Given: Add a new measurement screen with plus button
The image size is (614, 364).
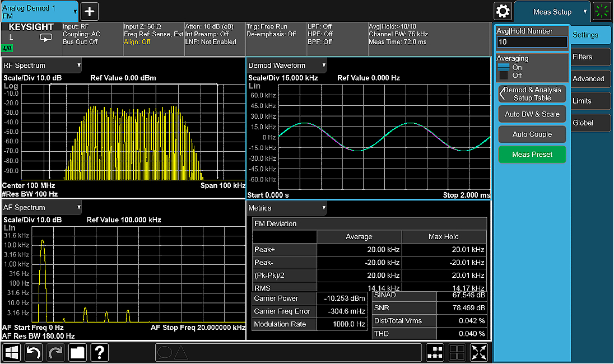Looking at the screenshot, I should tap(90, 11).
